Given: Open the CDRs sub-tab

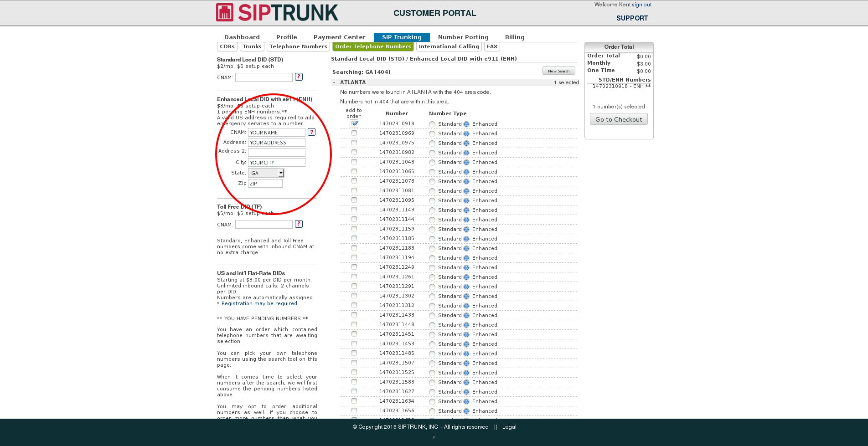Looking at the screenshot, I should (227, 46).
